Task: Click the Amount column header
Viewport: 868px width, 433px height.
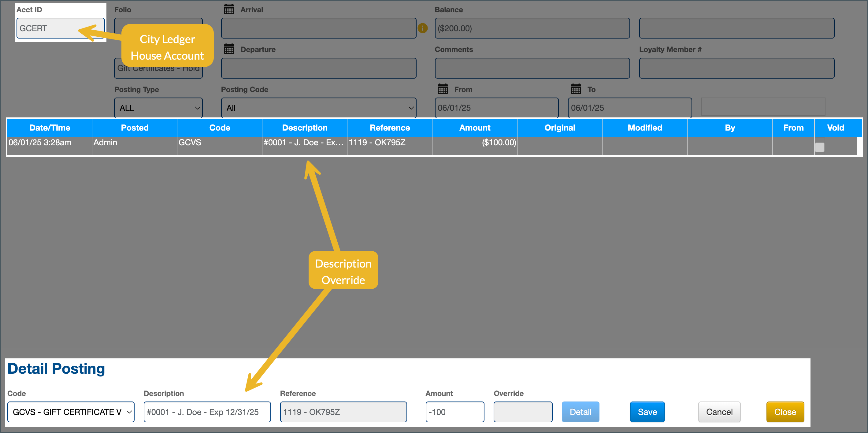Action: [474, 128]
